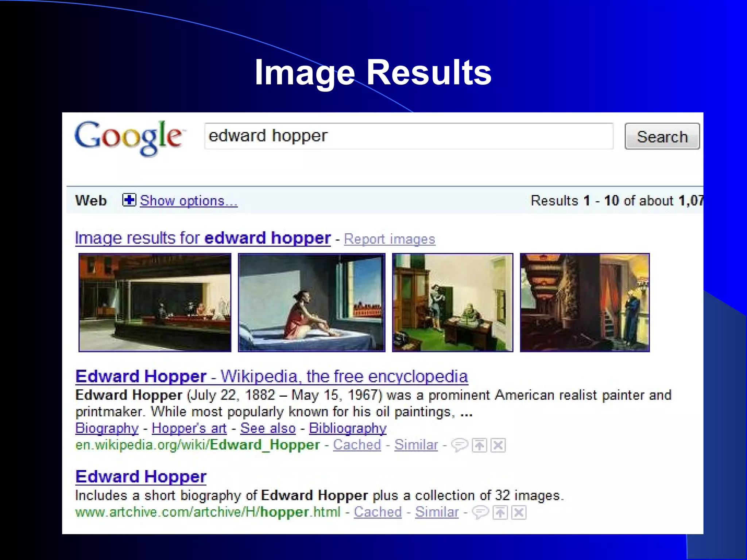Screen dimensions: 747x560
Task: Go to the Biography sitelink
Action: click(x=107, y=428)
